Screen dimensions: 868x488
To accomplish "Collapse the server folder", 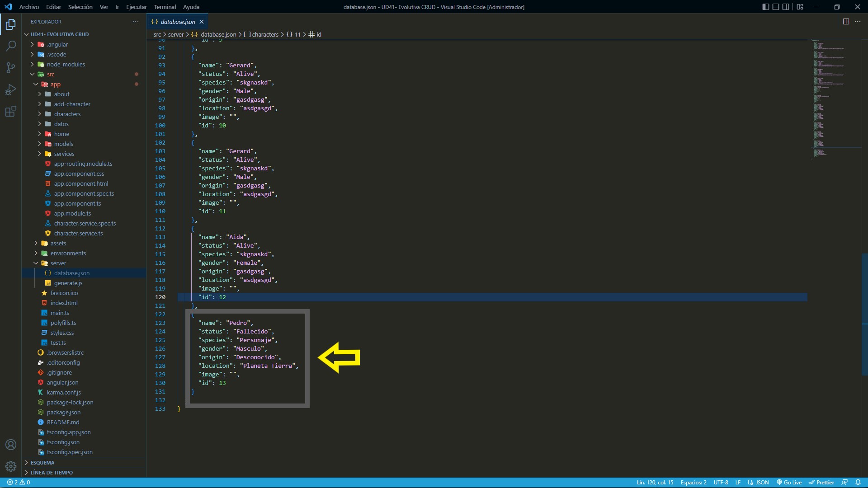I will coord(58,263).
